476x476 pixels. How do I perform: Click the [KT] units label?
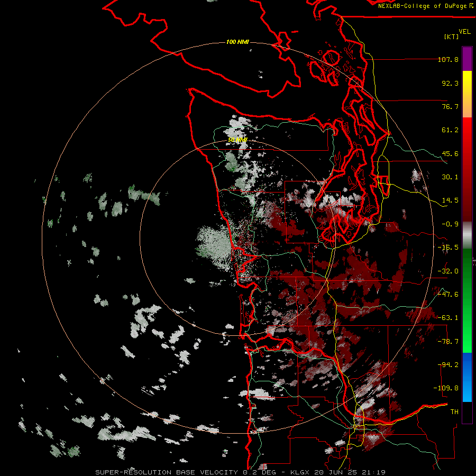452,36
